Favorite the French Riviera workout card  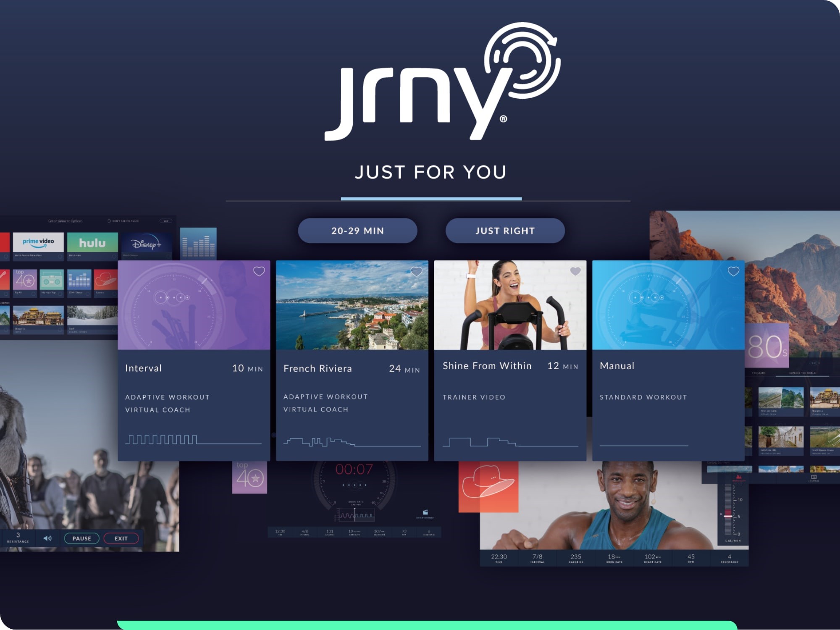(x=416, y=272)
